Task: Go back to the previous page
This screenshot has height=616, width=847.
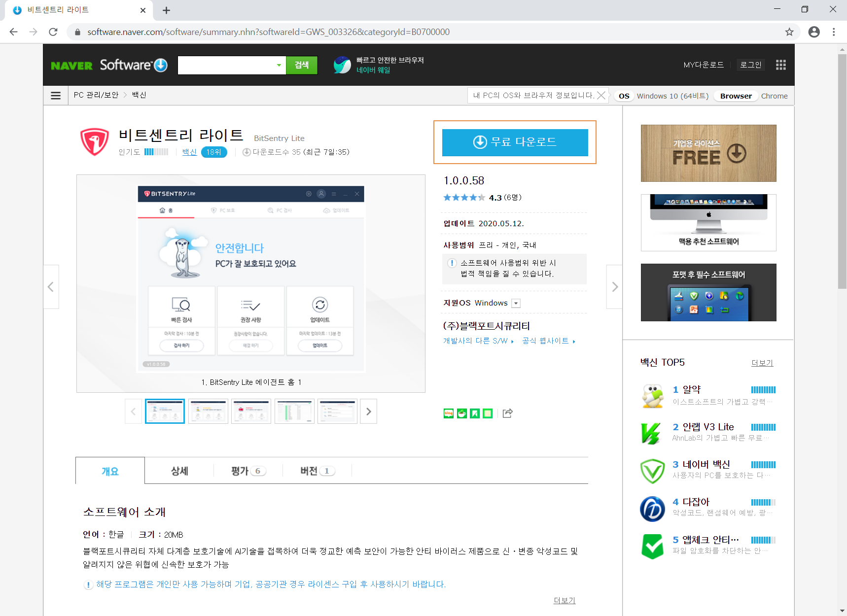Action: (x=14, y=32)
